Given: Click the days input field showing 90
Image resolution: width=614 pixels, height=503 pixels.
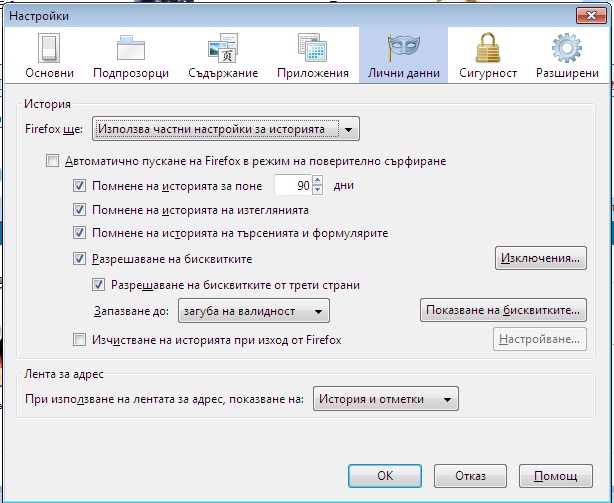Looking at the screenshot, I should point(293,185).
